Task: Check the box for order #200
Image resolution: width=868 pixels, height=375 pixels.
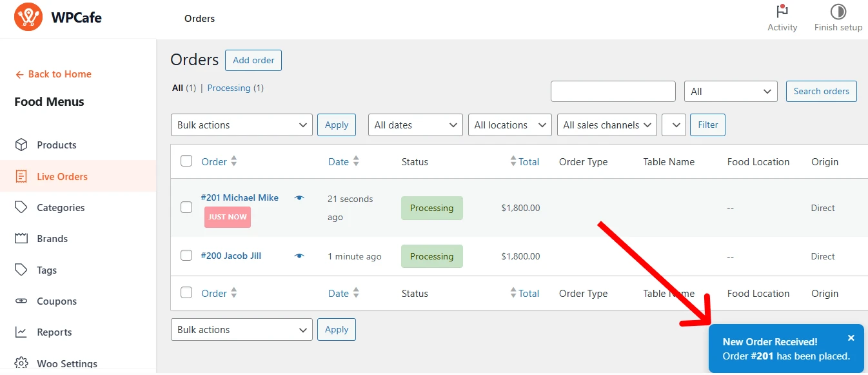Action: pyautogui.click(x=186, y=256)
